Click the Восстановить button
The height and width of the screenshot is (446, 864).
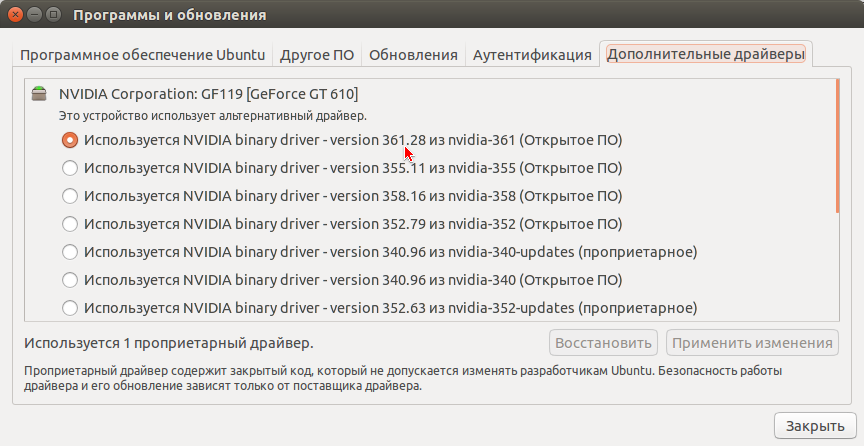pos(604,343)
